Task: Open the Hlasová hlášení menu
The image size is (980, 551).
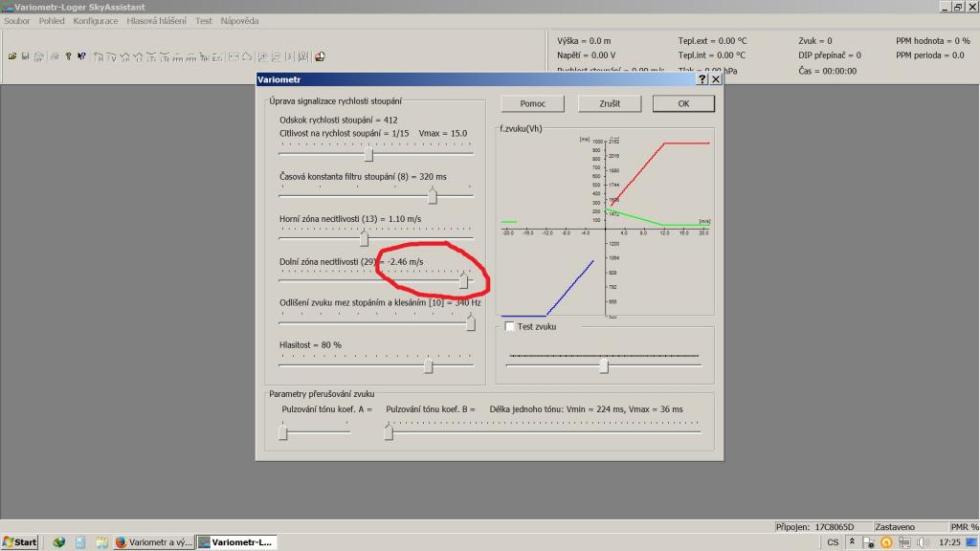Action: (x=156, y=20)
